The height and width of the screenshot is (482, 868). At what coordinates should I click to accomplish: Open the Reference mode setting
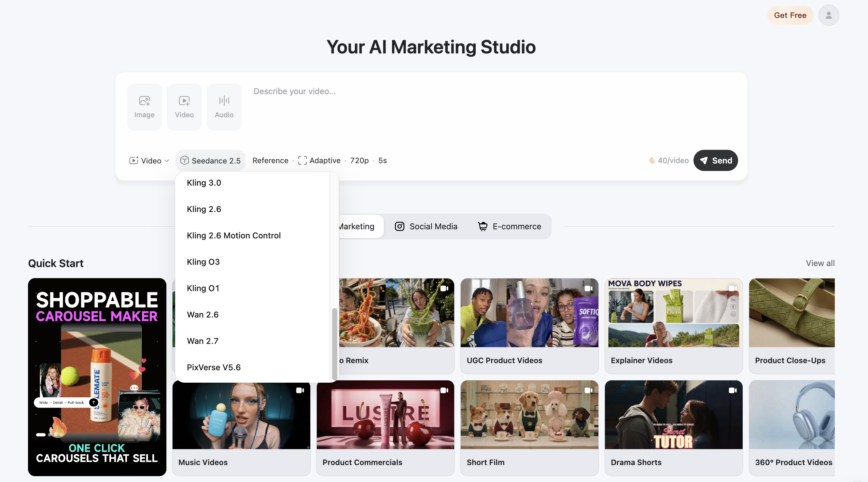(x=270, y=161)
